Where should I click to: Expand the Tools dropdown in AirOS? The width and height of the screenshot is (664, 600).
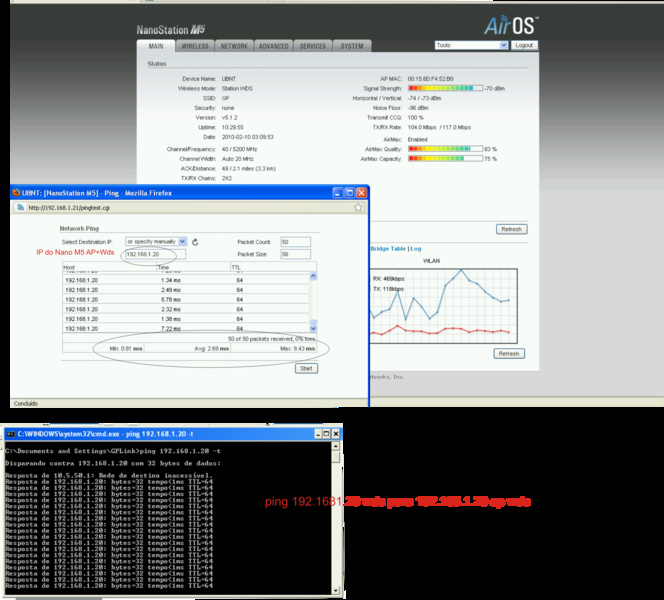point(471,45)
